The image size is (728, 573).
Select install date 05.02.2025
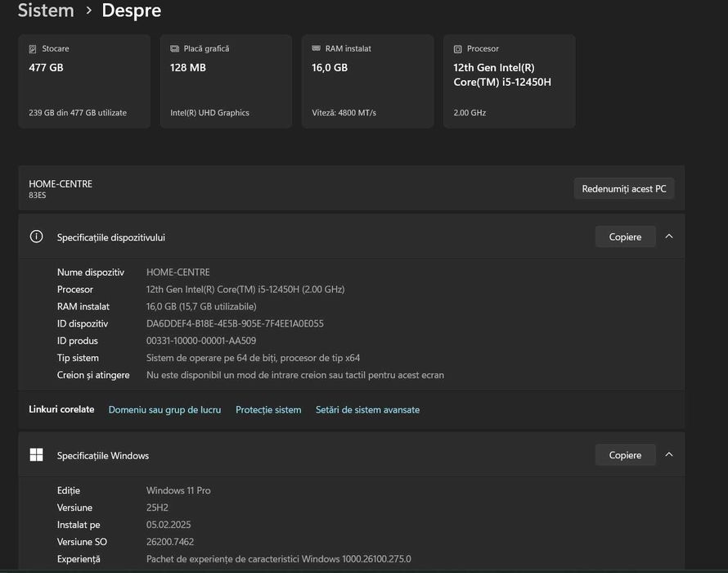(169, 525)
